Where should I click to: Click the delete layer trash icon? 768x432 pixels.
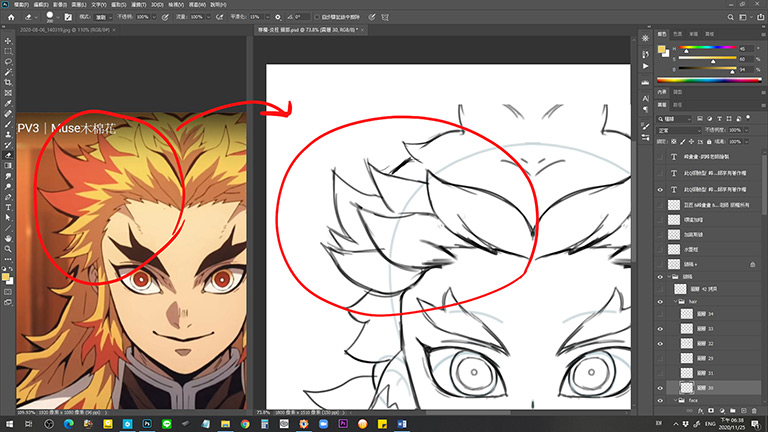[x=754, y=410]
